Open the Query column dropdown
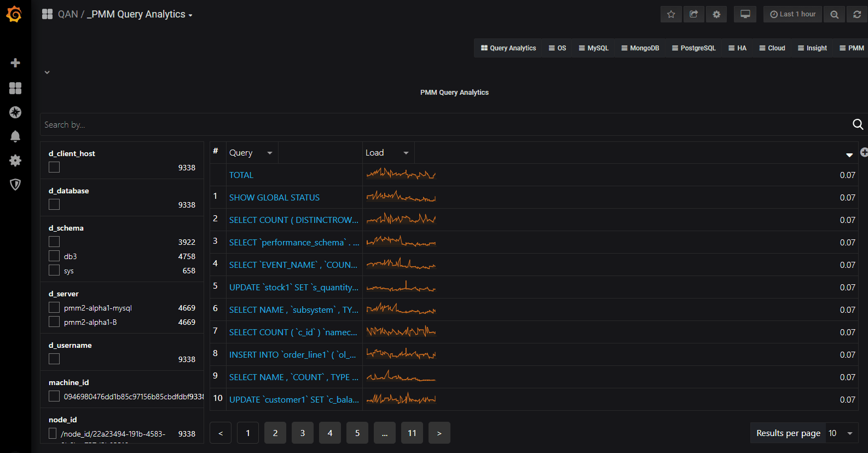 pos(269,153)
